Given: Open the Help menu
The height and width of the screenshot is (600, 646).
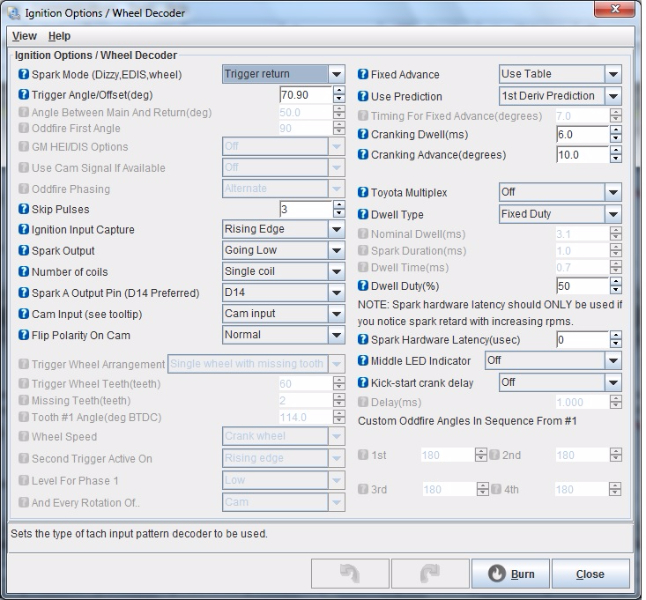Looking at the screenshot, I should coord(59,36).
